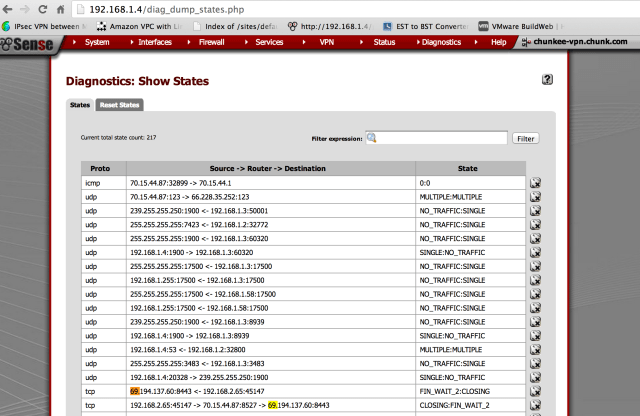Delete state for 192.168.1.2:32800 DNS row
This screenshot has height=416, width=640.
click(536, 351)
